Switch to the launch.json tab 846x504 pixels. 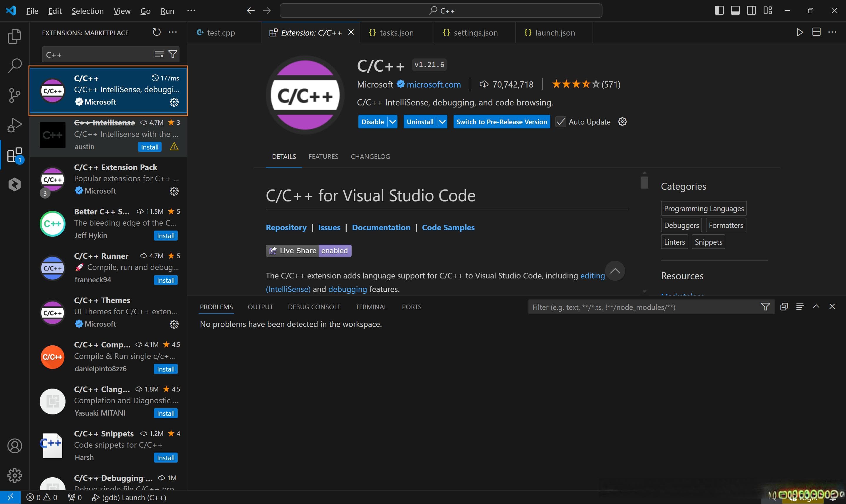[x=554, y=33]
